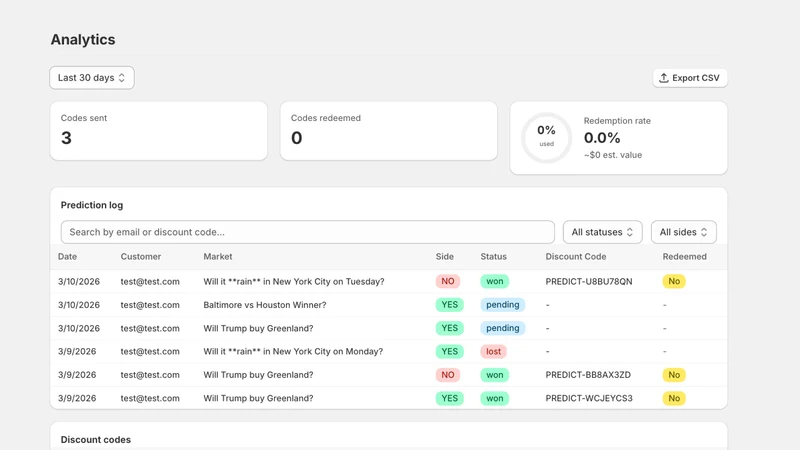Click the lost status badge
800x450 pixels.
(493, 352)
